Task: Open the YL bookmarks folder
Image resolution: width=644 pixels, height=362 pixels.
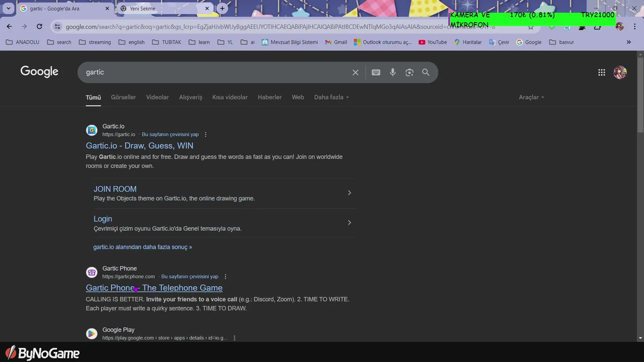Action: pos(225,42)
